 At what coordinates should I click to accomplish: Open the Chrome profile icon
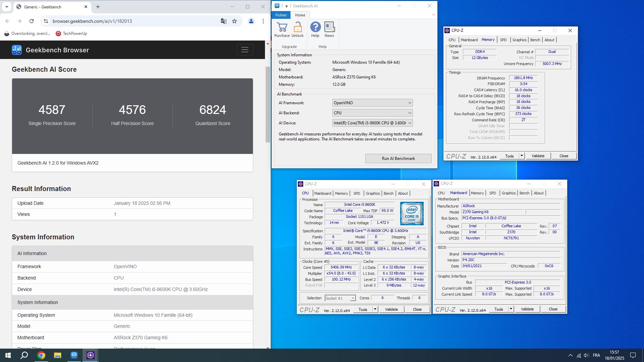(x=251, y=21)
